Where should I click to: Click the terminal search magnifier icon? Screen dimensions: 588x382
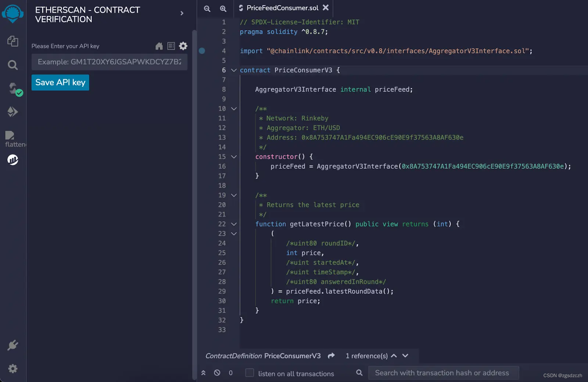(x=359, y=373)
